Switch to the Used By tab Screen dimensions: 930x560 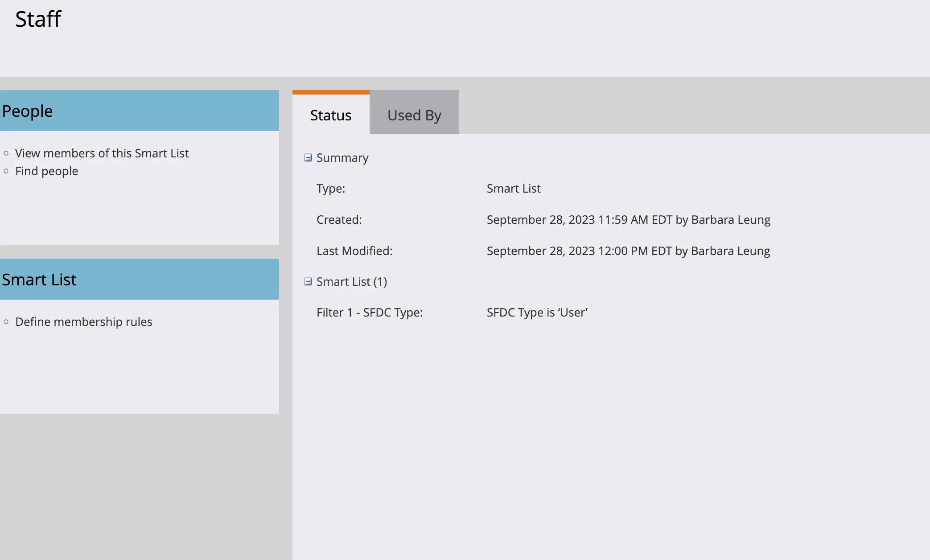[414, 115]
